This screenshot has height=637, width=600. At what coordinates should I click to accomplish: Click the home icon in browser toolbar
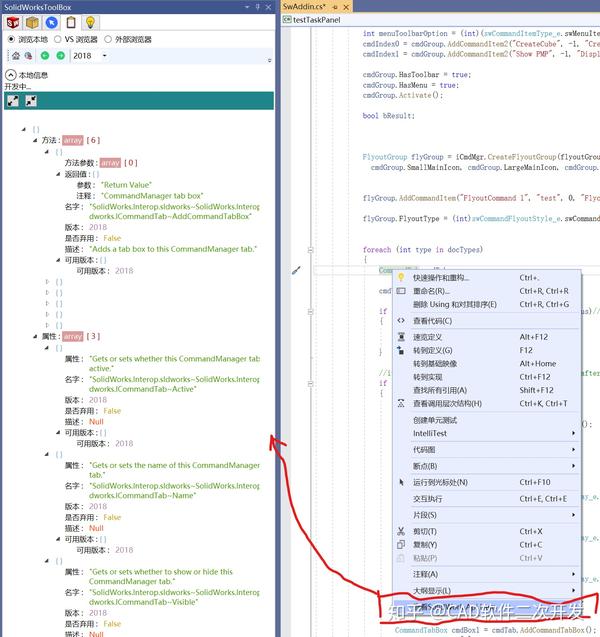point(16,56)
